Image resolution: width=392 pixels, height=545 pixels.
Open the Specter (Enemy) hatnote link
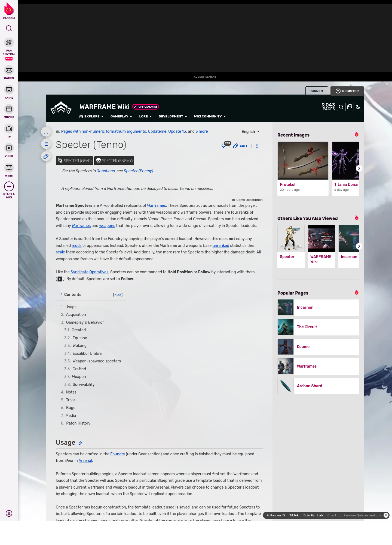(138, 171)
